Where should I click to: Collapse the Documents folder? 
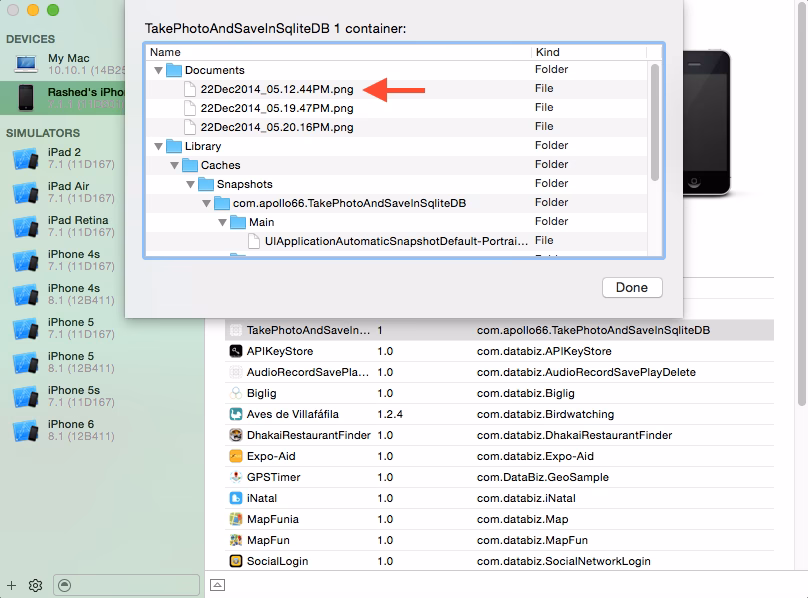coord(157,71)
